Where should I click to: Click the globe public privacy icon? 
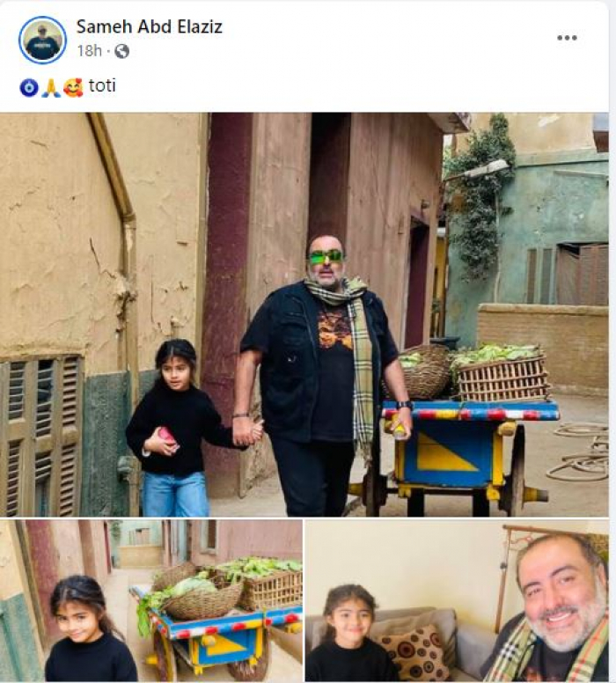click(x=121, y=51)
